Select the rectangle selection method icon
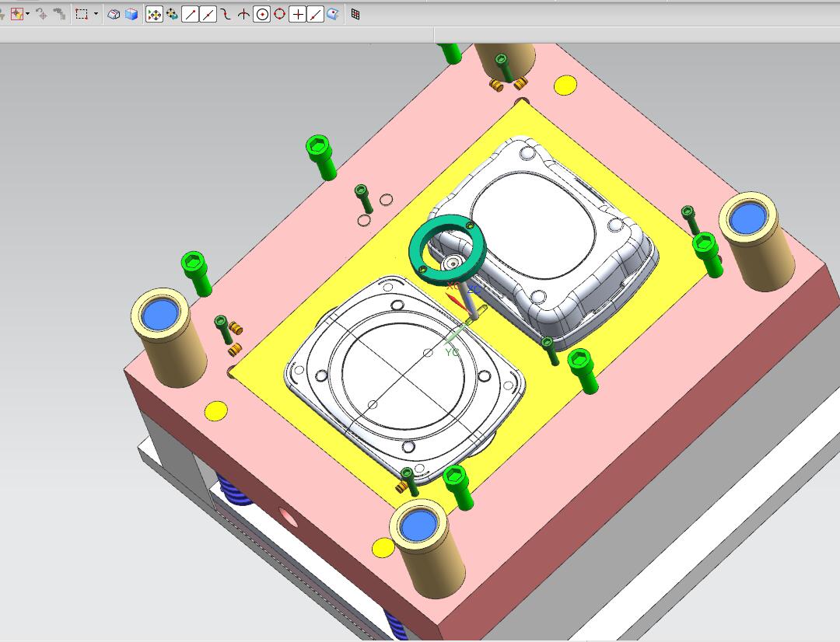 click(x=82, y=15)
